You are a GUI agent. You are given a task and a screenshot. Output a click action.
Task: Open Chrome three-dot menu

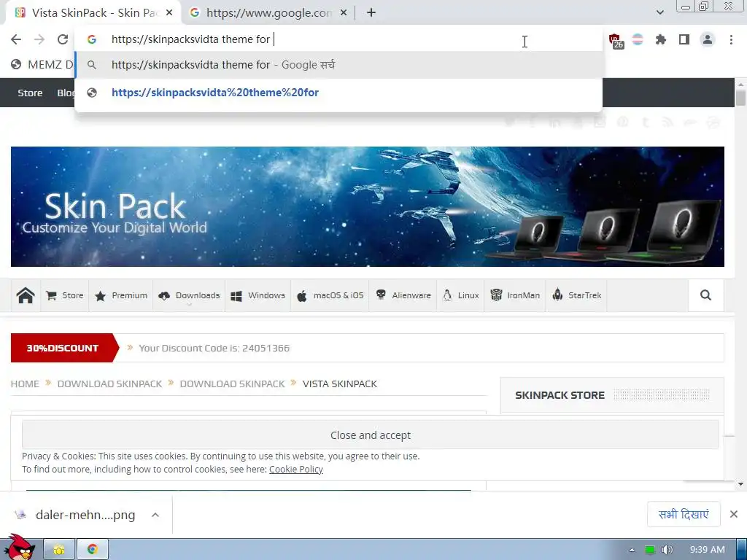click(x=731, y=39)
